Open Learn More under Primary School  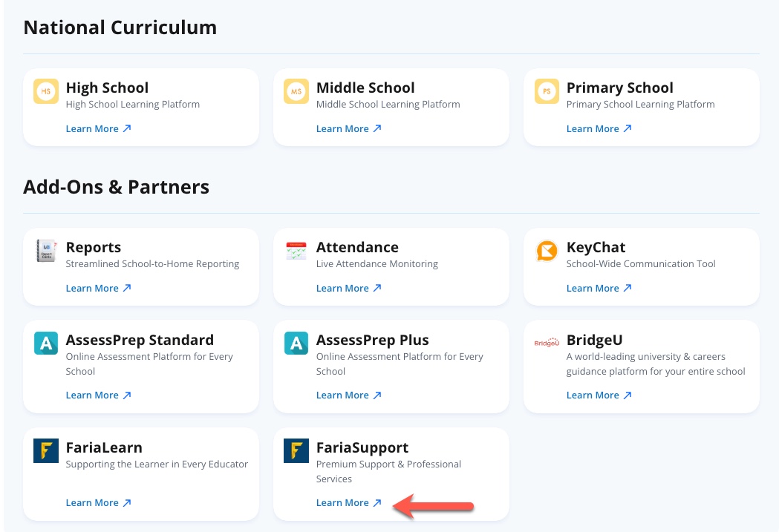tap(599, 128)
